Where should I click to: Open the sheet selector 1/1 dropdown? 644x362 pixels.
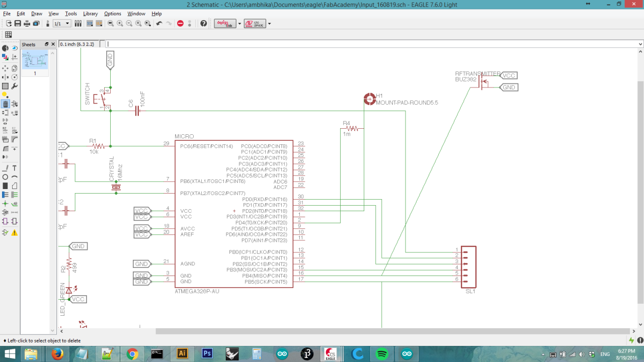point(61,24)
